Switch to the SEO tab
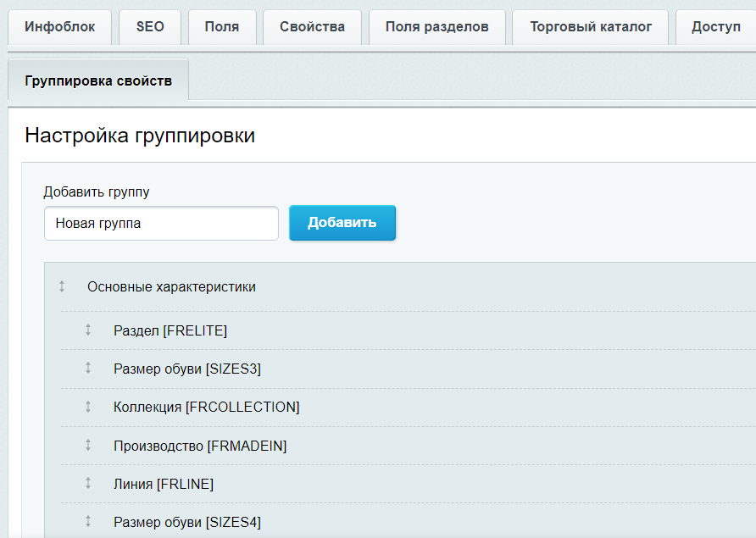 point(150,27)
